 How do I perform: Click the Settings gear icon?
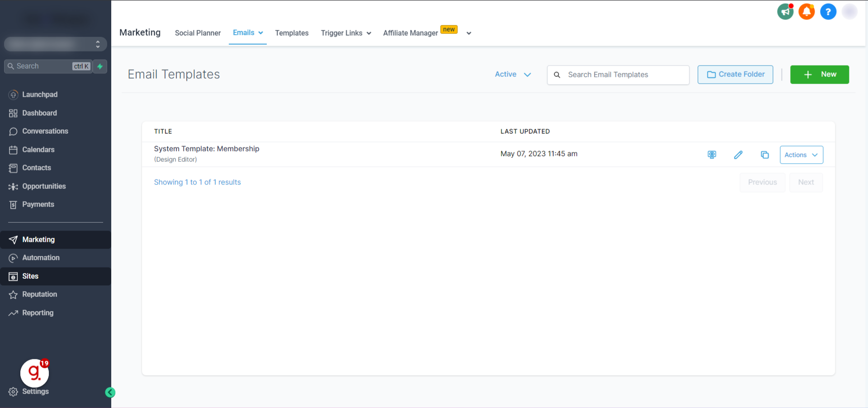point(13,392)
